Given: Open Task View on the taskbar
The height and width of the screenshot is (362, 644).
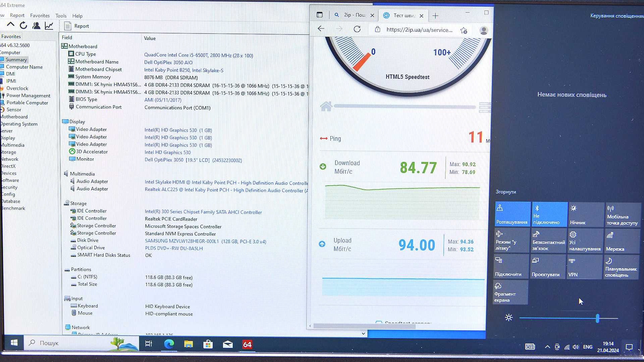Looking at the screenshot, I should click(x=149, y=344).
